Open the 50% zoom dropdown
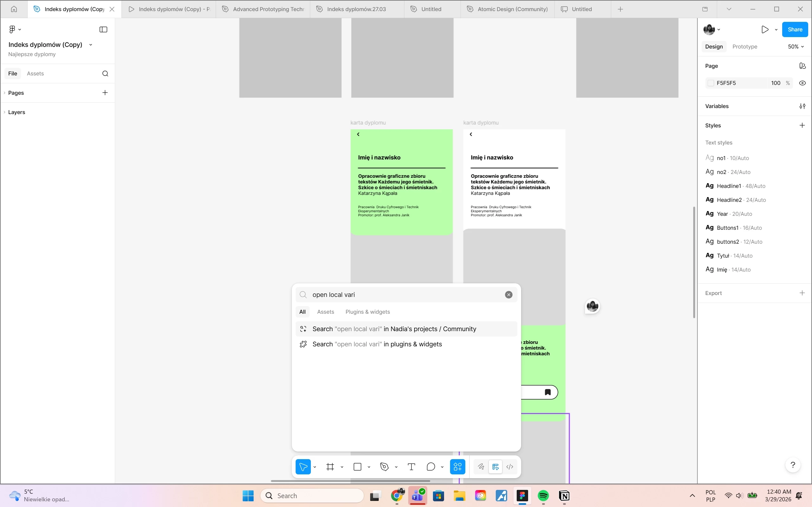812x507 pixels. pos(796,47)
